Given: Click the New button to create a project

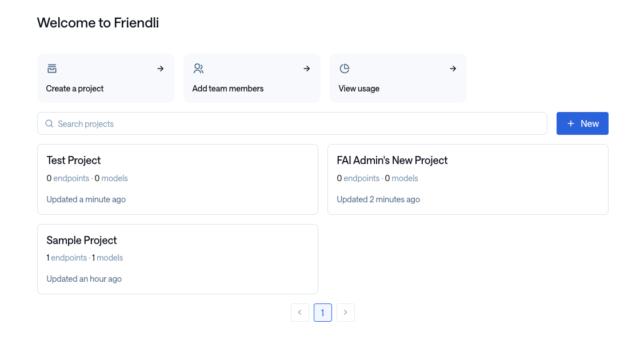Looking at the screenshot, I should coord(582,123).
